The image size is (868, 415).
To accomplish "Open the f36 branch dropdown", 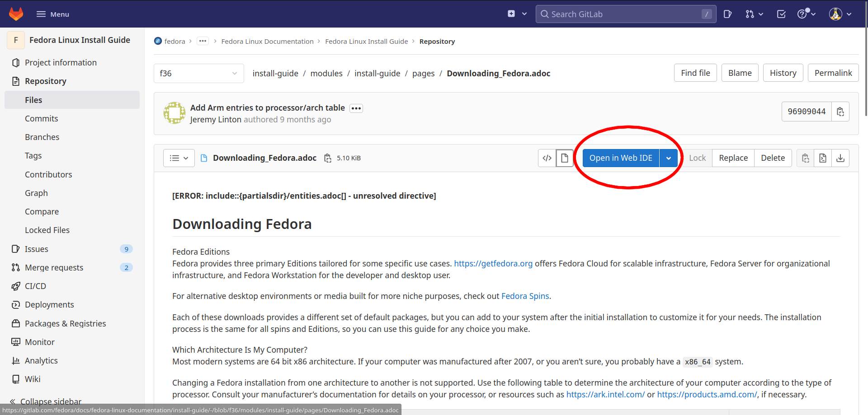I will (198, 73).
